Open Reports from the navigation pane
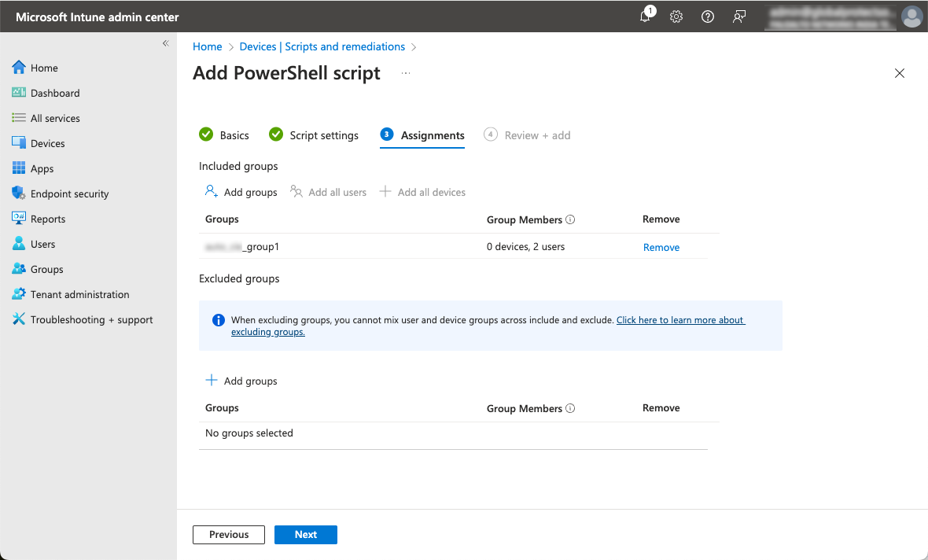Screen dimensions: 928x560 (x=49, y=218)
